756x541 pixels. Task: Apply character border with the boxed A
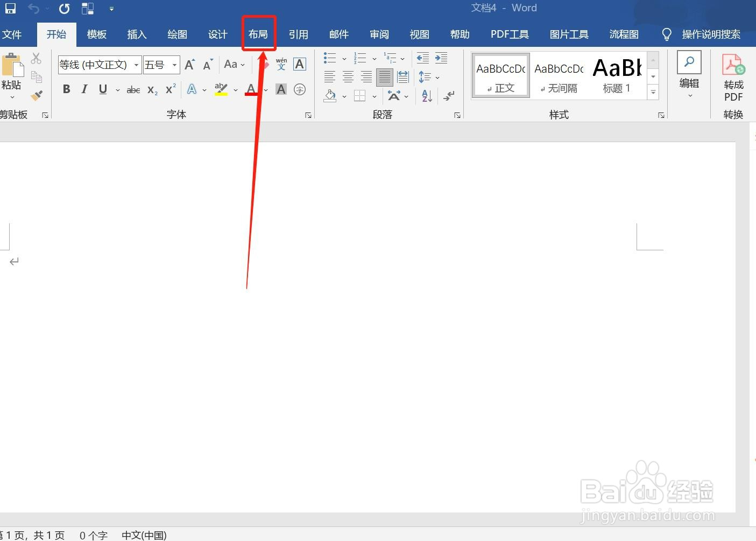coord(300,64)
